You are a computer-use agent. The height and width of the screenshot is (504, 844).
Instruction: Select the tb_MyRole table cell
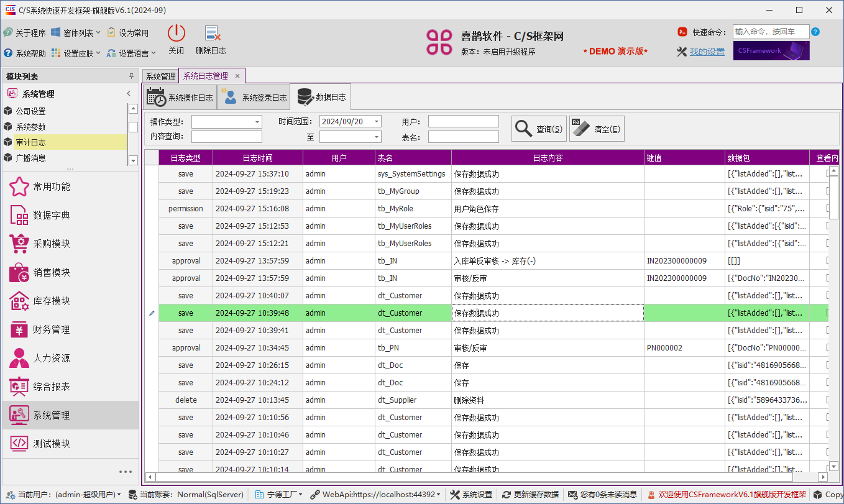[413, 209]
